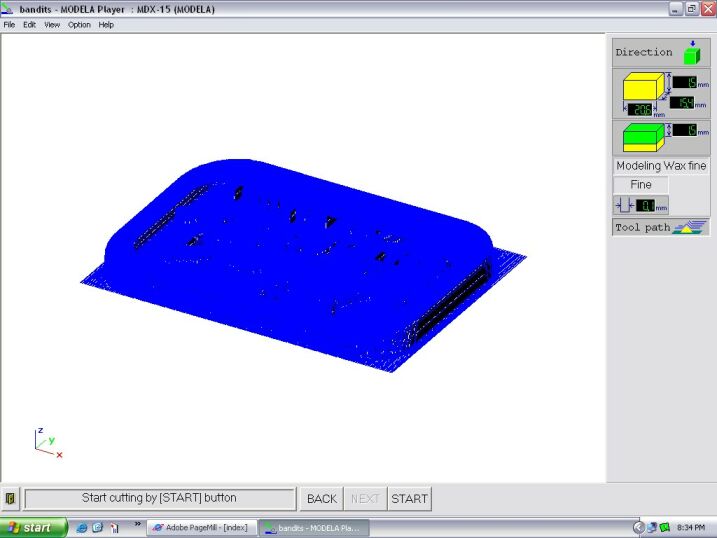Open Internet Explorer from quick launch
This screenshot has width=717, height=538.
pos(81,527)
